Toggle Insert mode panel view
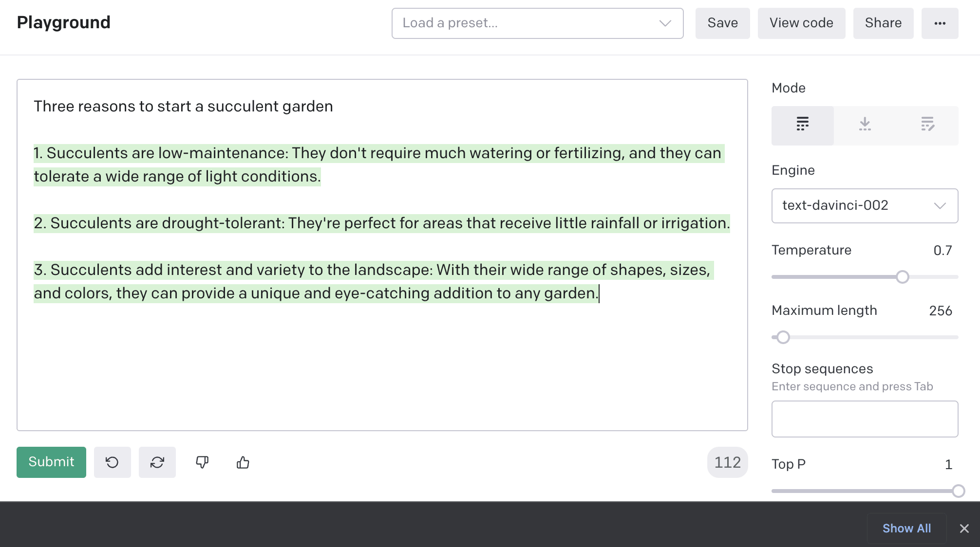The width and height of the screenshot is (980, 547). click(x=865, y=124)
